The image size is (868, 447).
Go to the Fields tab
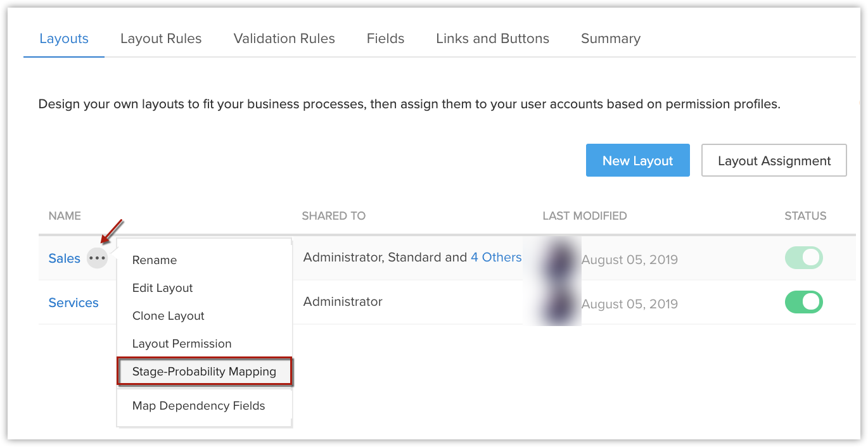point(385,39)
